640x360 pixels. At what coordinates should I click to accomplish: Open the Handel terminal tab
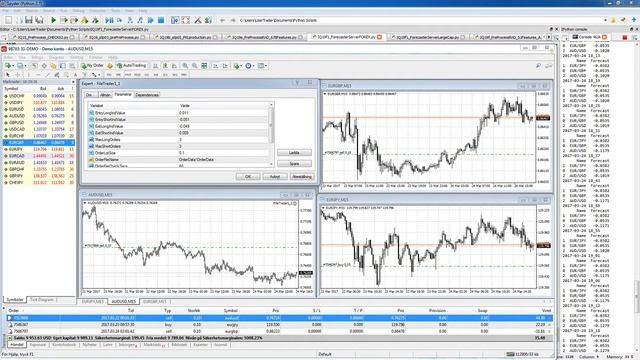click(17, 345)
